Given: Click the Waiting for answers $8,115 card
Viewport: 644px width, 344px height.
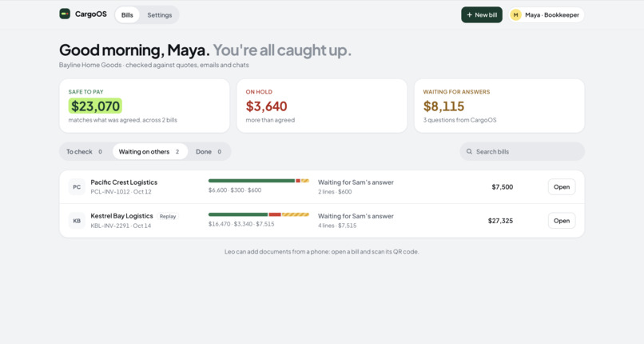Looking at the screenshot, I should [x=499, y=106].
